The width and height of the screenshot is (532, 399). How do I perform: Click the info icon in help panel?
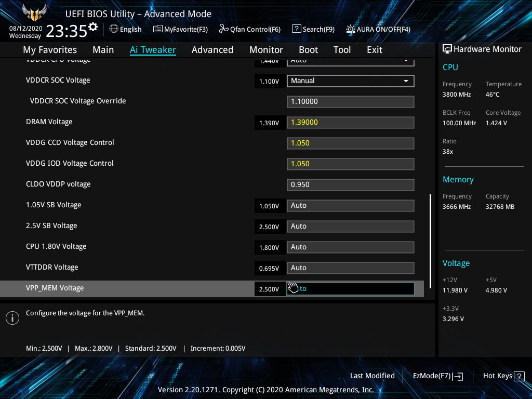click(x=12, y=318)
